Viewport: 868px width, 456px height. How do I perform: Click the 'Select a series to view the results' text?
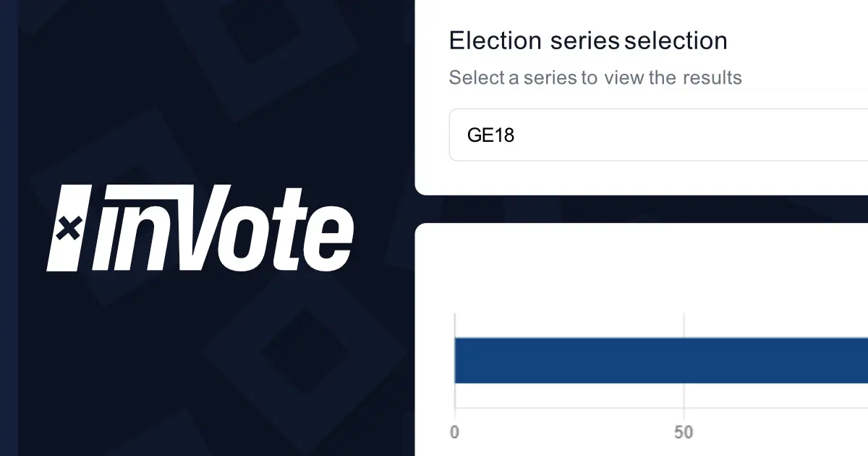coord(595,77)
